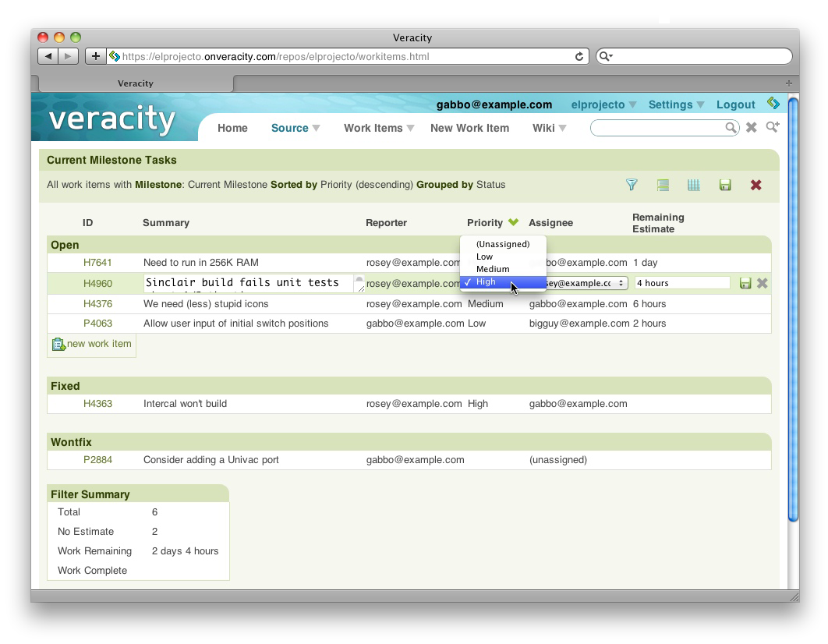This screenshot has width=828, height=644.
Task: Open the filter funnel icon
Action: [632, 185]
